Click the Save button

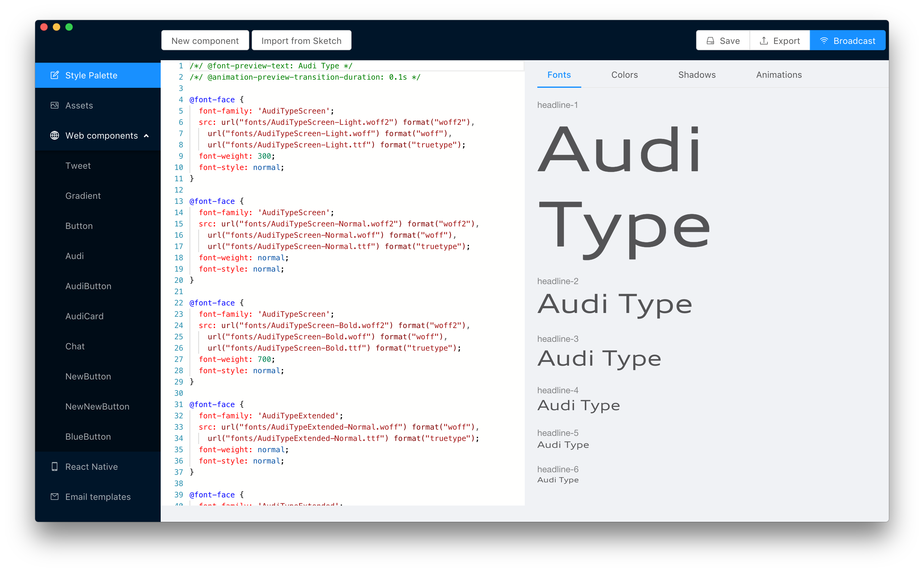[723, 40]
